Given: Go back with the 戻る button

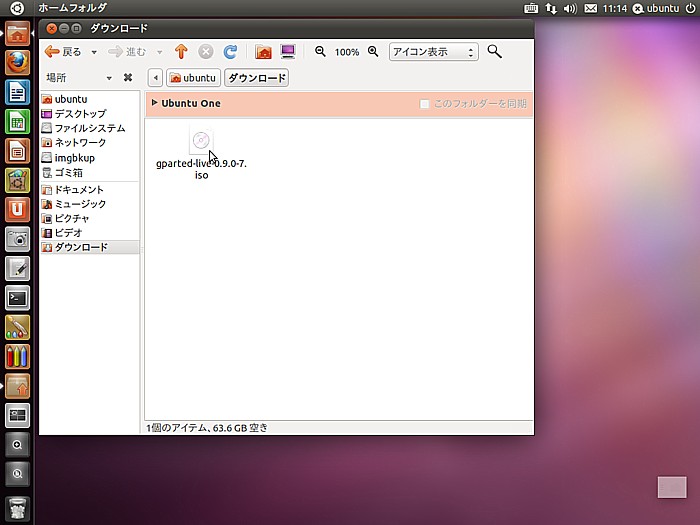Looking at the screenshot, I should point(63,52).
